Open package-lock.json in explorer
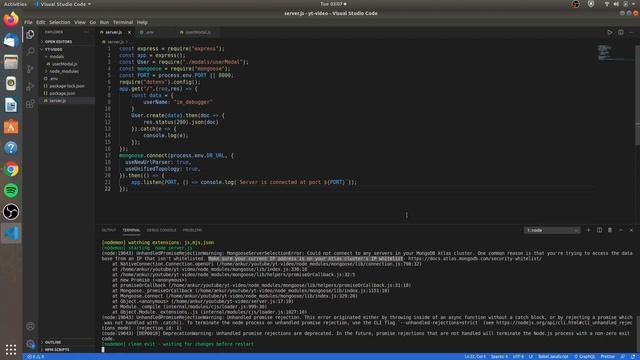The width and height of the screenshot is (640, 360). click(x=67, y=86)
